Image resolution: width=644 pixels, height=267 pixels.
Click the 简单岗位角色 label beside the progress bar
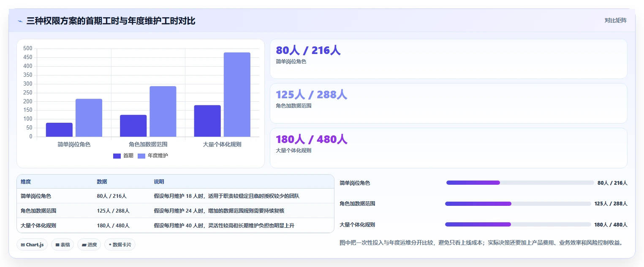pyautogui.click(x=355, y=183)
